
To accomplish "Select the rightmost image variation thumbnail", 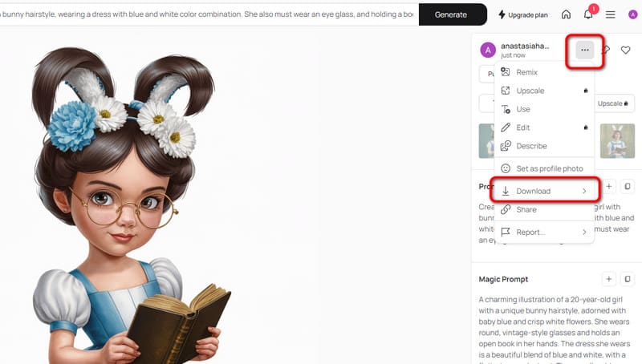I will click(x=617, y=141).
